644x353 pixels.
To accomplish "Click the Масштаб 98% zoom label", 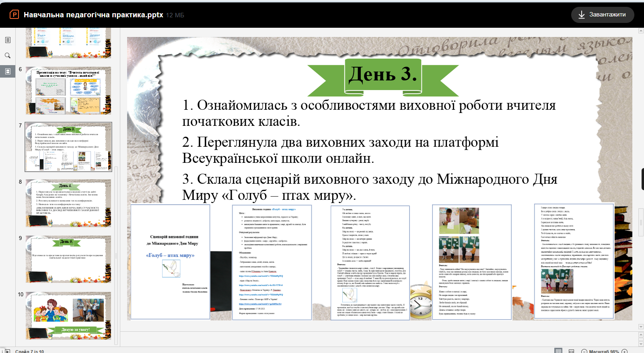I will pyautogui.click(x=604, y=351).
